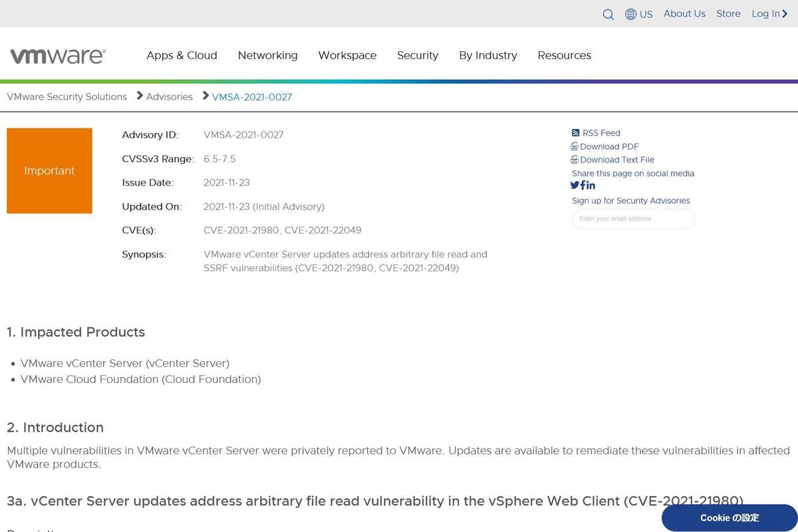
Task: Click the orange Important severity badge
Action: tap(49, 171)
